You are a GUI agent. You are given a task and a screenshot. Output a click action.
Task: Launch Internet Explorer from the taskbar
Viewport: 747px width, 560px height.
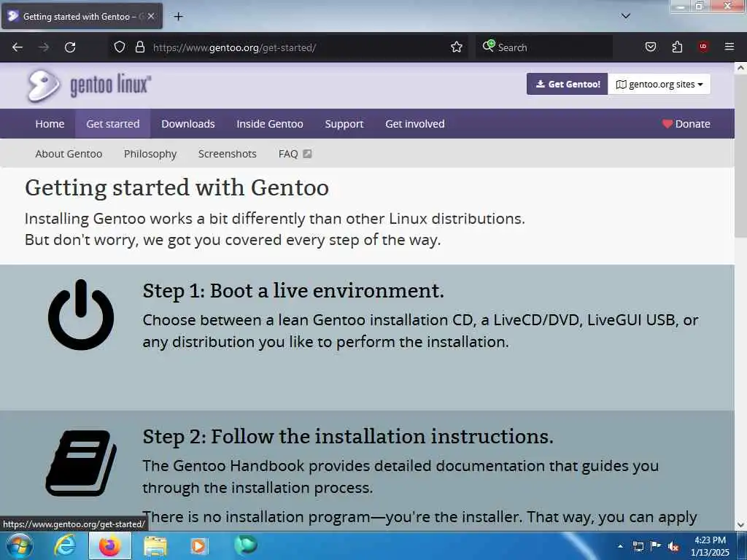click(x=65, y=545)
